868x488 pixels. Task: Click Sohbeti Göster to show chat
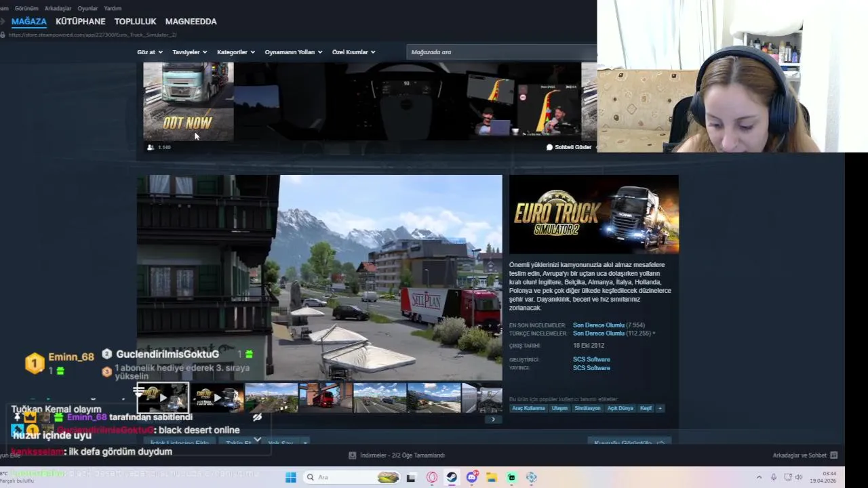point(573,147)
